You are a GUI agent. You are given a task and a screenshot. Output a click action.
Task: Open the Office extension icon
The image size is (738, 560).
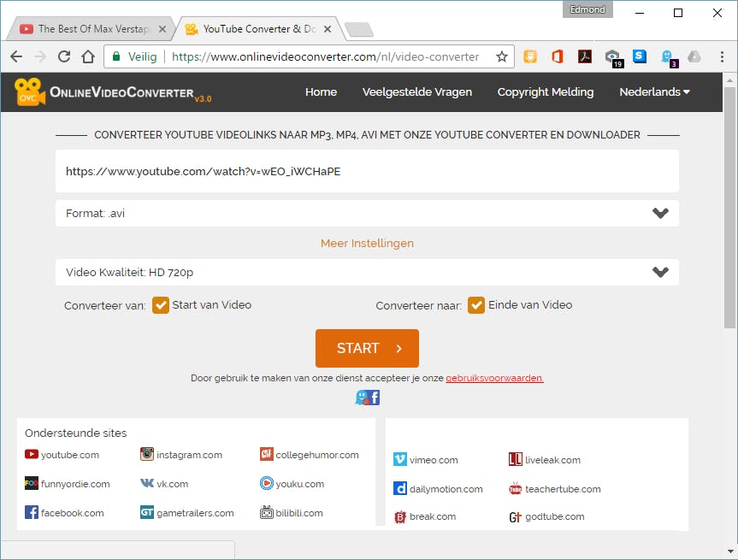(558, 56)
